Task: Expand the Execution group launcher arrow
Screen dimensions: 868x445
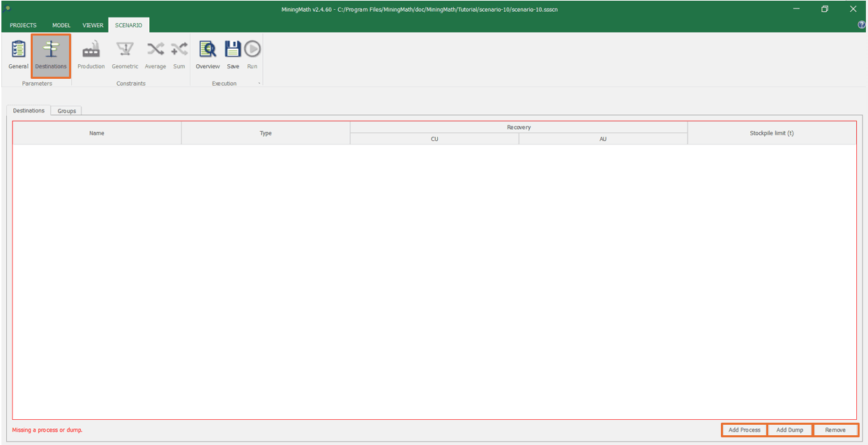Action: [x=259, y=84]
